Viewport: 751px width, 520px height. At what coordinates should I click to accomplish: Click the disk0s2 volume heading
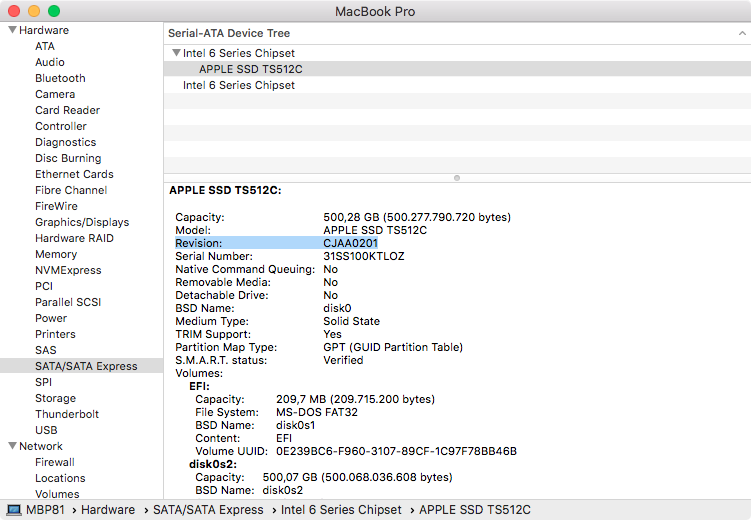(213, 464)
